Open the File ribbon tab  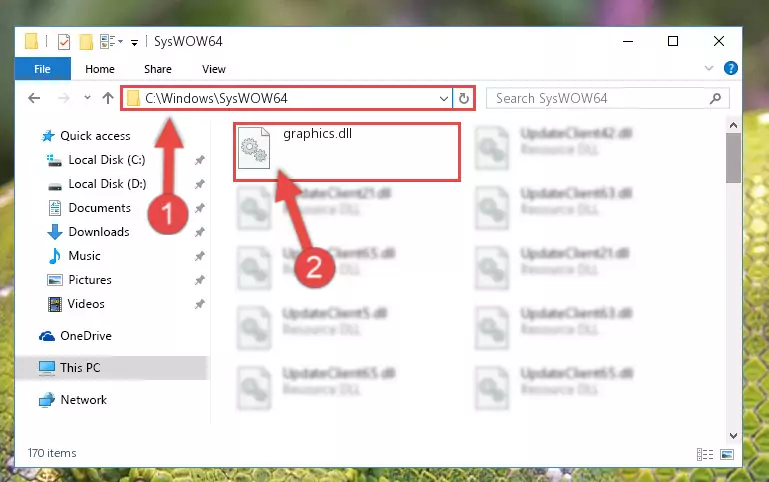tap(43, 69)
